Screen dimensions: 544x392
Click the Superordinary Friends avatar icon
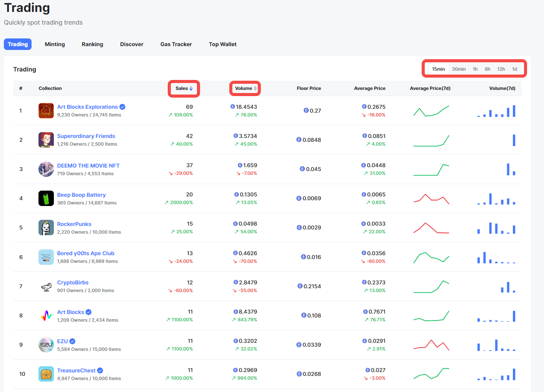point(46,140)
